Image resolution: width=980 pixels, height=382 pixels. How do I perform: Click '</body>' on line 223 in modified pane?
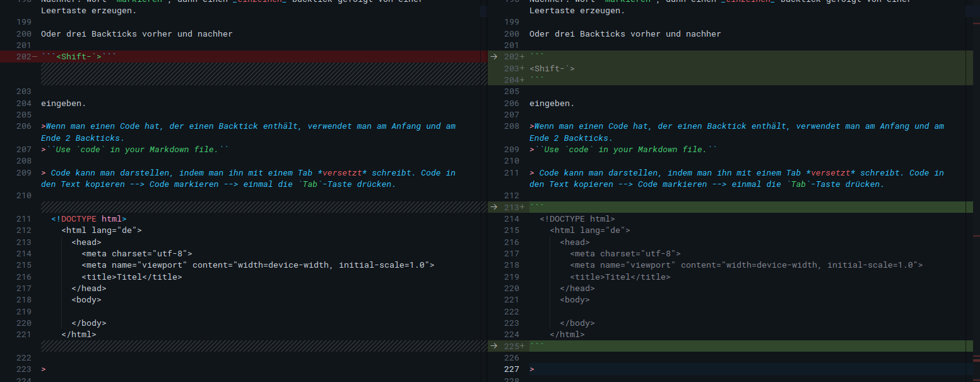point(577,323)
